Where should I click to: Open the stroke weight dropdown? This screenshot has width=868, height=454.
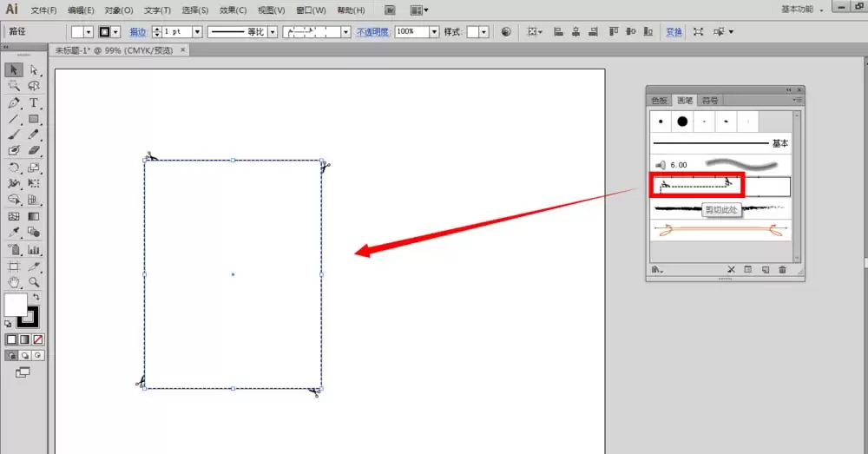[x=197, y=32]
